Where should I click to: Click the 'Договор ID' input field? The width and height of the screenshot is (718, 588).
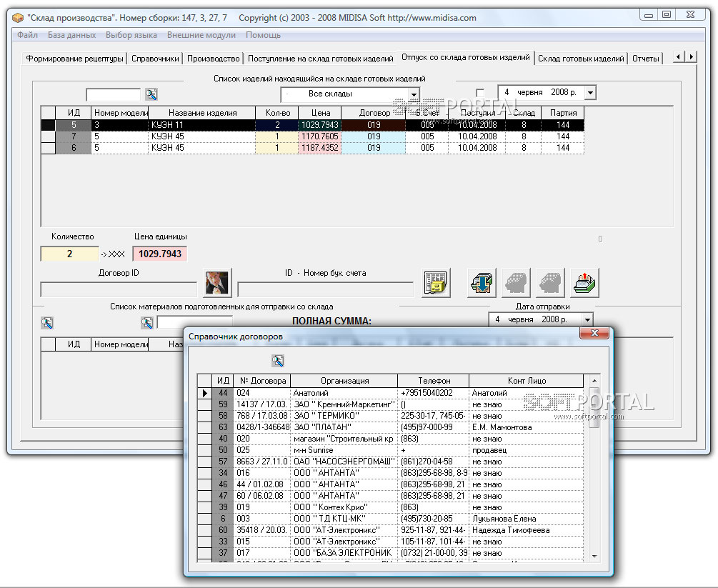click(x=119, y=289)
